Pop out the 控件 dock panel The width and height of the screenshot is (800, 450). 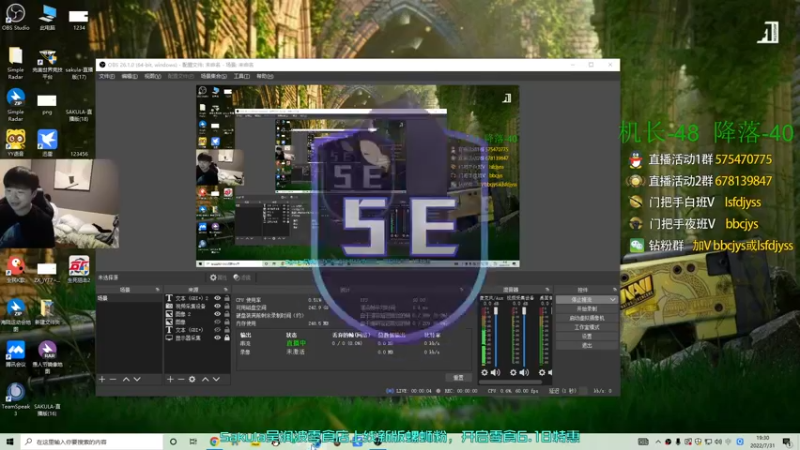614,290
